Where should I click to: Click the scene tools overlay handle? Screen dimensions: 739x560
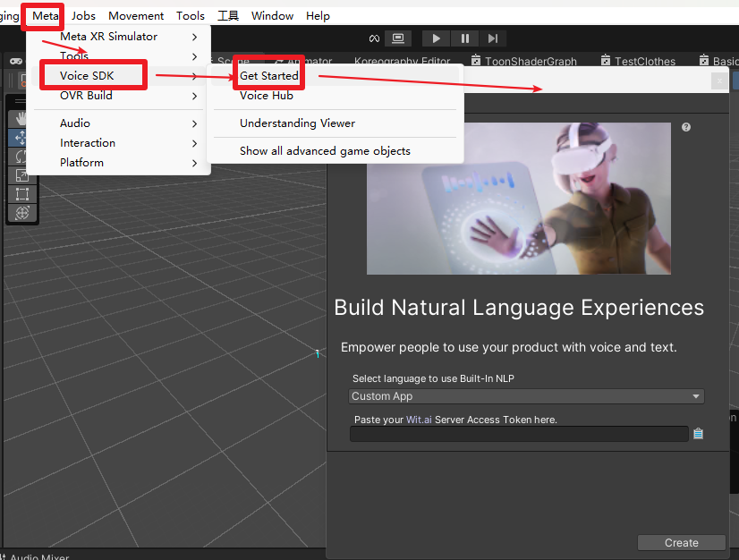click(20, 101)
